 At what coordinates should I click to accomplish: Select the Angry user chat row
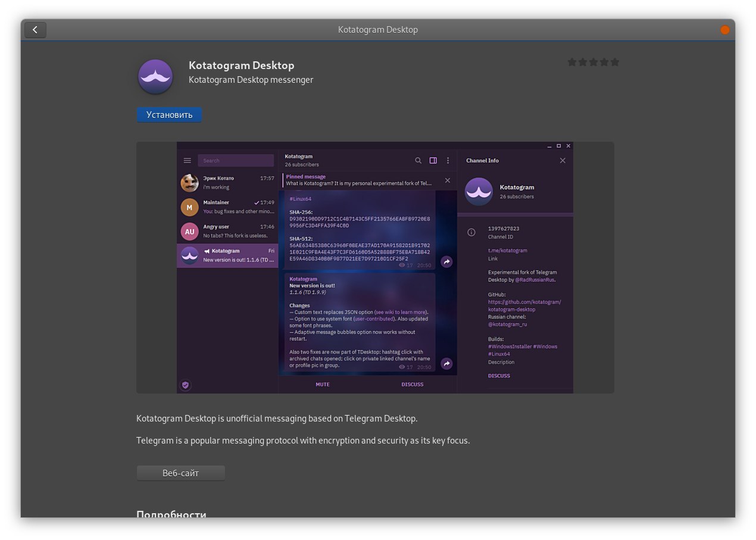[227, 232]
